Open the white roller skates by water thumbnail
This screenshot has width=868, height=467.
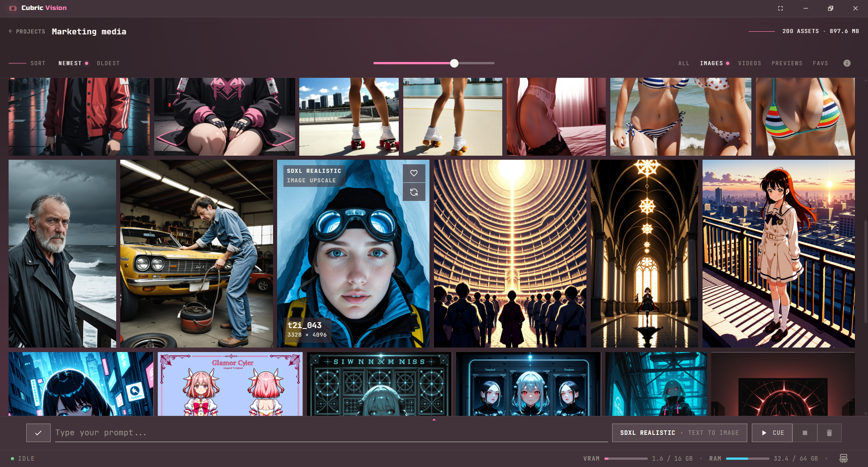click(453, 117)
